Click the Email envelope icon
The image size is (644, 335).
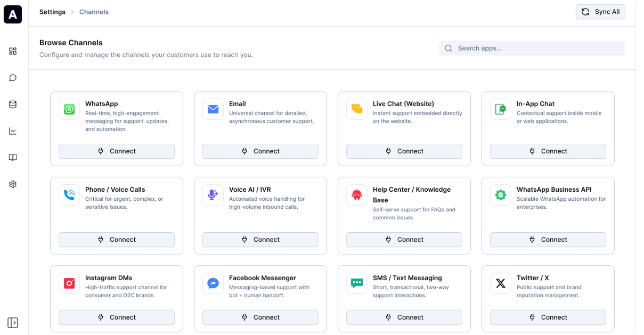click(213, 109)
